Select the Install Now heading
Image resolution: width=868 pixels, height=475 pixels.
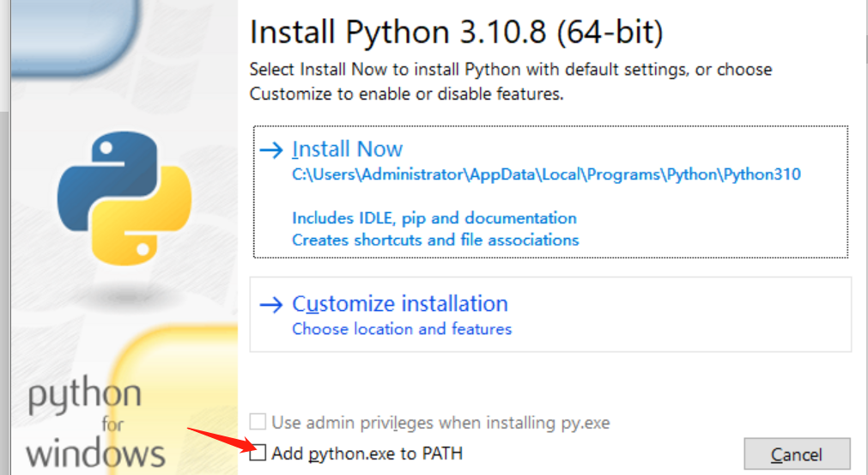point(347,149)
